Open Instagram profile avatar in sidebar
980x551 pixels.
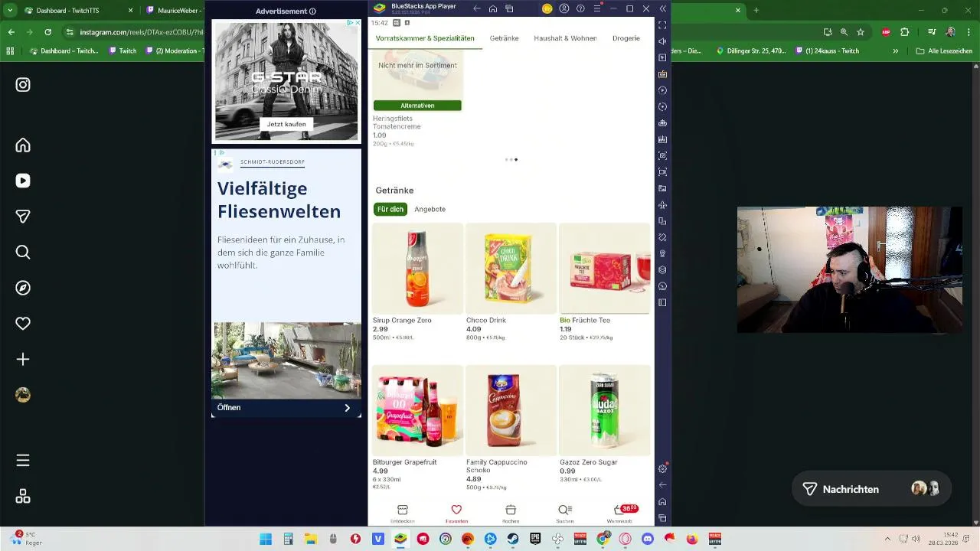coord(23,395)
